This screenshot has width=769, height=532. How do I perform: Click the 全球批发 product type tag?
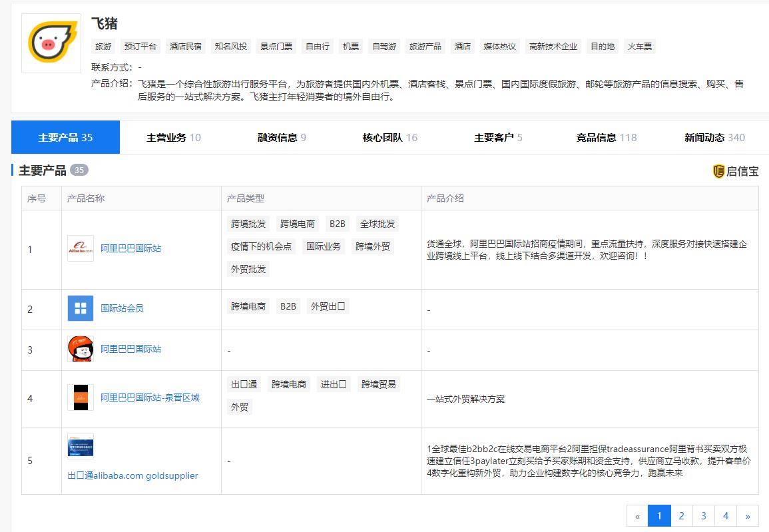pyautogui.click(x=377, y=224)
